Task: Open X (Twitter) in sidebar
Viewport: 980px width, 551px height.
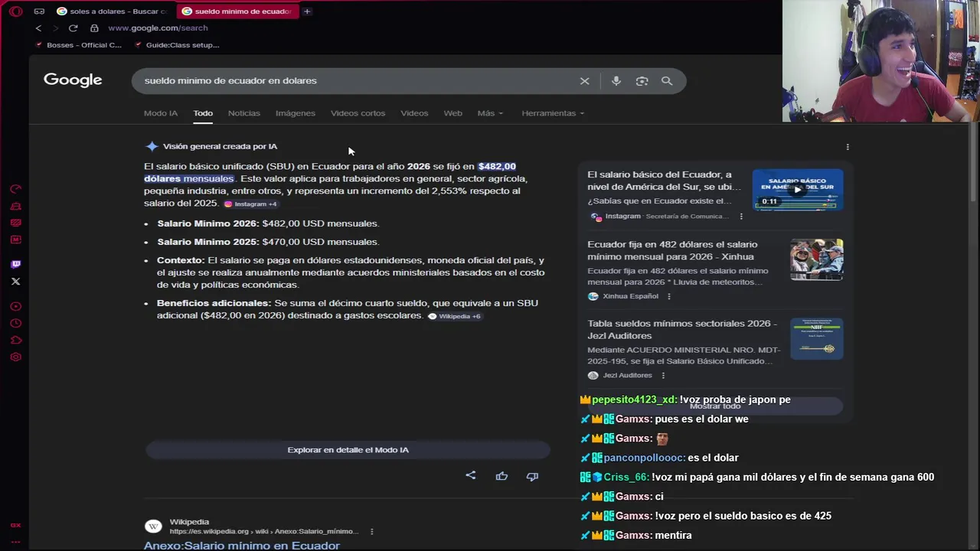Action: pos(15,282)
